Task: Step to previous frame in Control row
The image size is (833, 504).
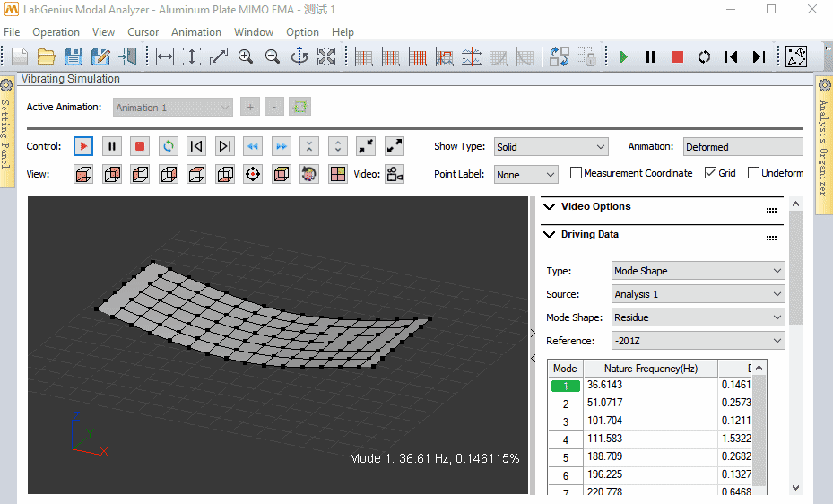Action: (196, 146)
